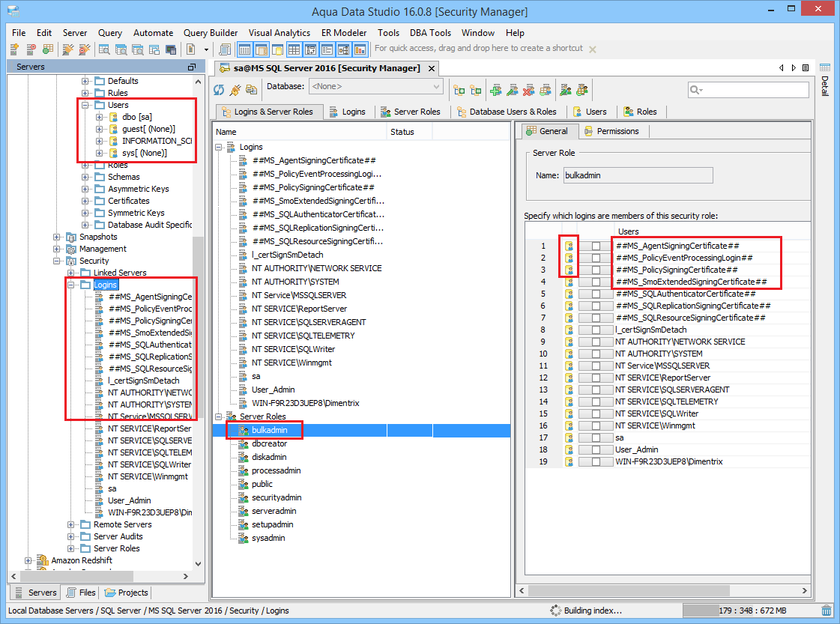Open Query Analyzer magnifier toolbar icon
This screenshot has width=840, height=624.
[x=104, y=49]
